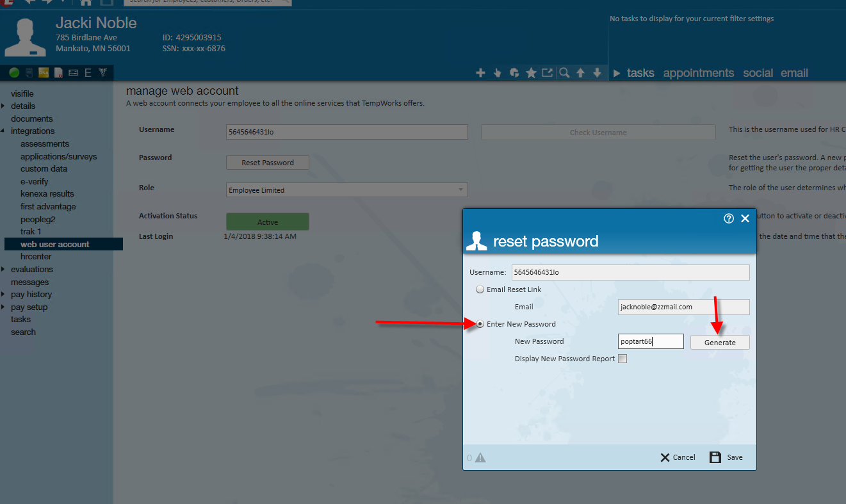Image resolution: width=846 pixels, height=504 pixels.
Task: Select the Email Reset Link radio option
Action: coord(480,289)
